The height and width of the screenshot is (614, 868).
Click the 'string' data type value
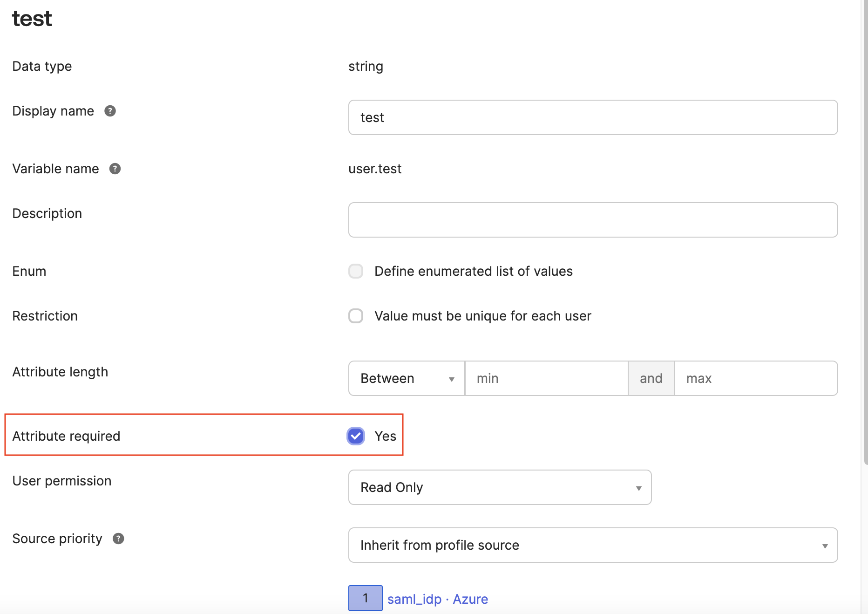(366, 66)
